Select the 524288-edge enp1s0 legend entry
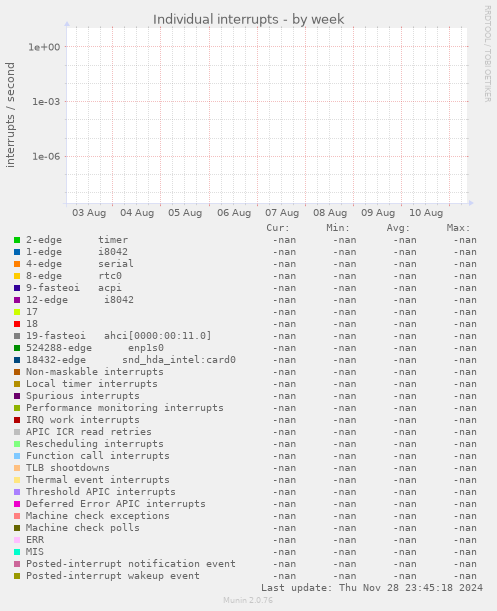 click(x=95, y=348)
